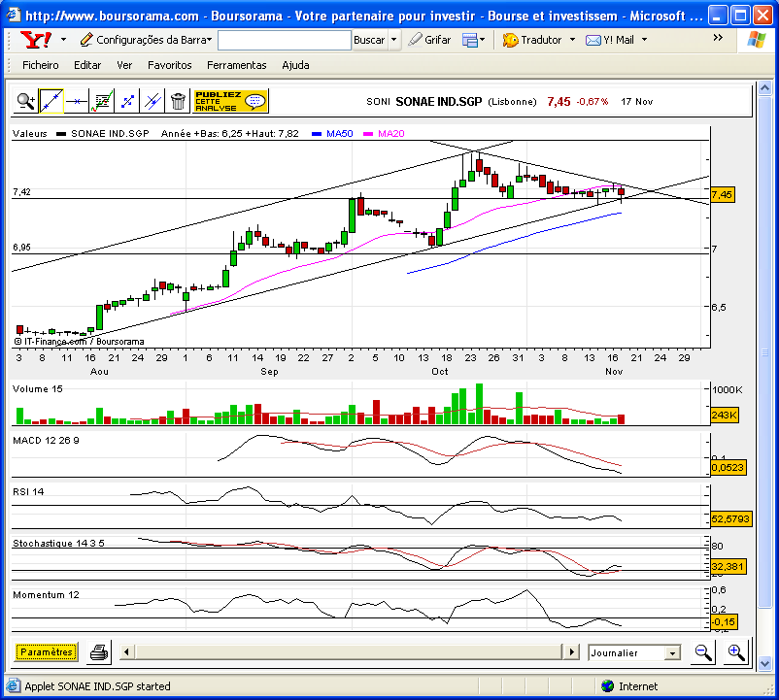Image resolution: width=779 pixels, height=700 pixels.
Task: Open the Ajuda menu
Action: [x=295, y=65]
